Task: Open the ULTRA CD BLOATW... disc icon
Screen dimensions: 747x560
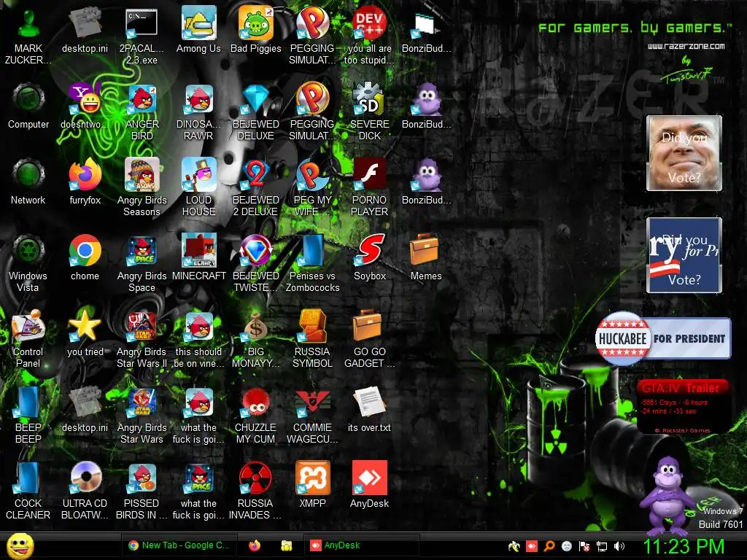Action: pos(85,491)
